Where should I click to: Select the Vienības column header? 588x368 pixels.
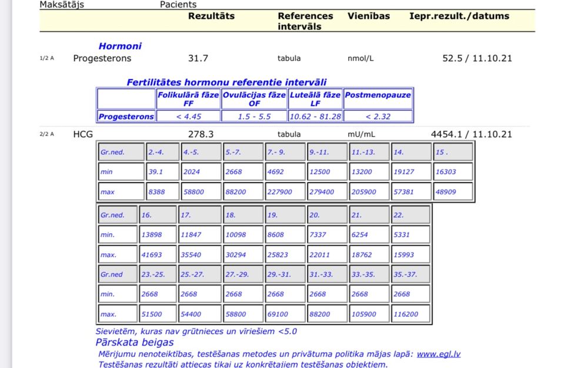[x=368, y=16]
